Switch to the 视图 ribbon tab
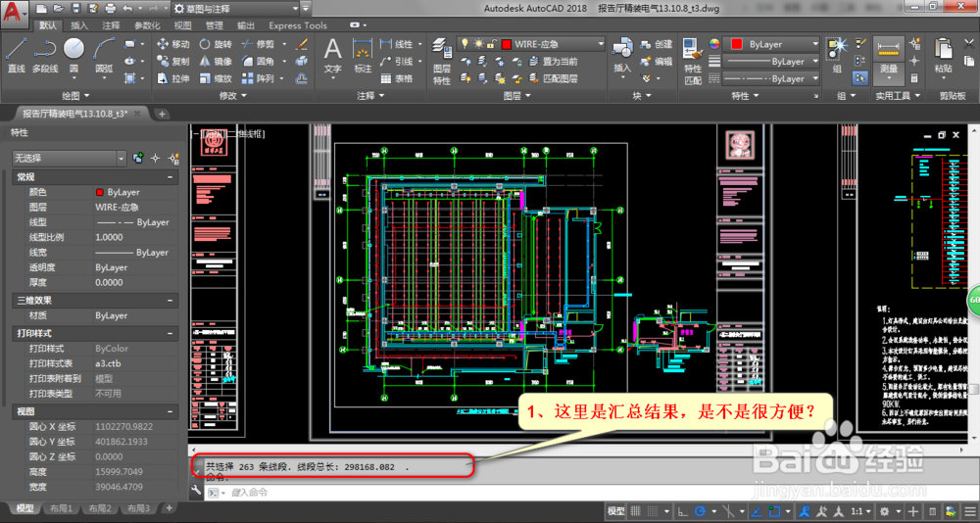The height and width of the screenshot is (523, 980). click(x=182, y=25)
